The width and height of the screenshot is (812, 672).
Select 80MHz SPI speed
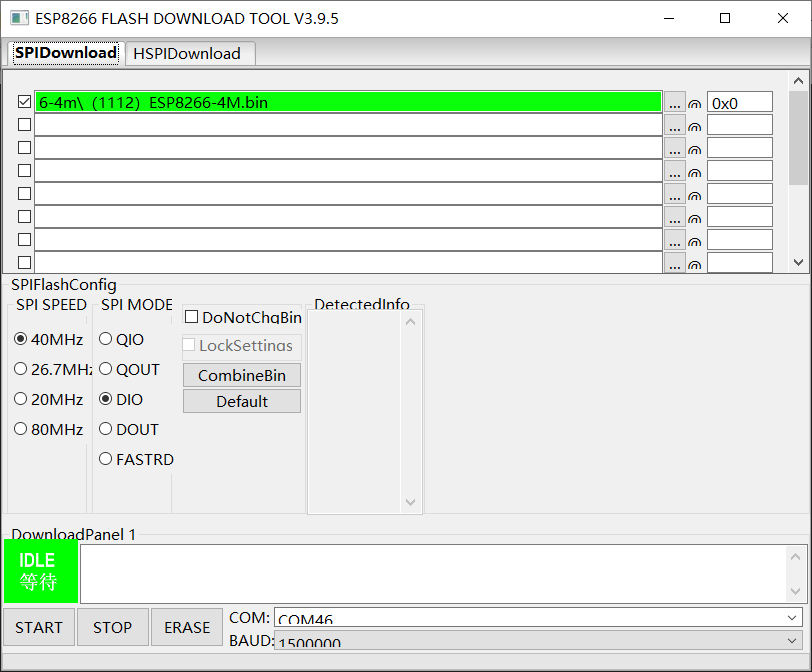[20, 429]
